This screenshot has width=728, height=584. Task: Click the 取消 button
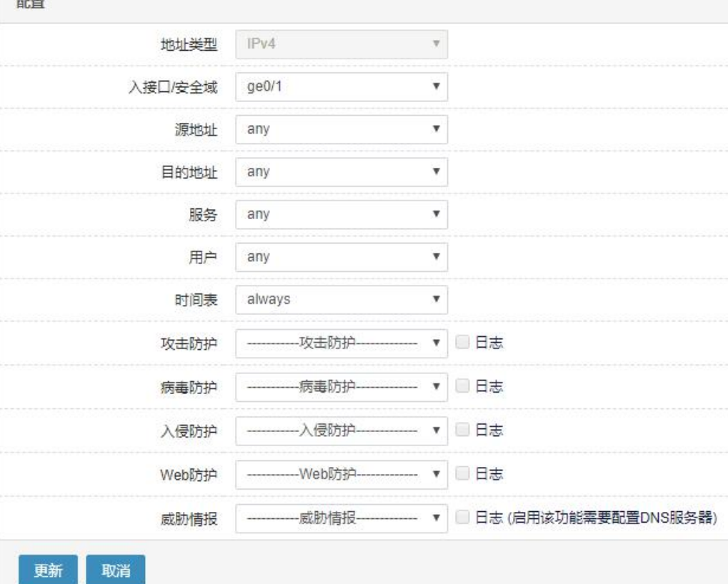[x=116, y=570]
